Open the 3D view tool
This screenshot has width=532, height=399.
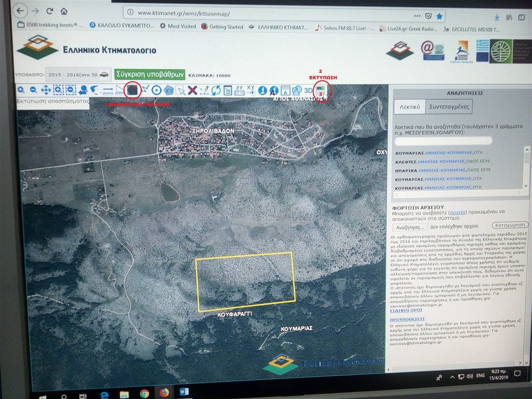coord(308,91)
